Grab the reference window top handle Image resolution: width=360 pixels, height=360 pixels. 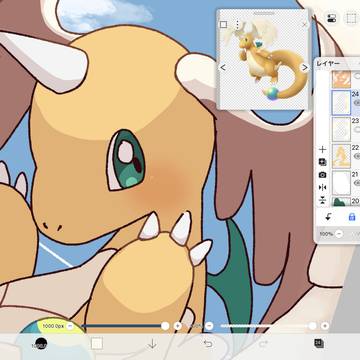265,14
